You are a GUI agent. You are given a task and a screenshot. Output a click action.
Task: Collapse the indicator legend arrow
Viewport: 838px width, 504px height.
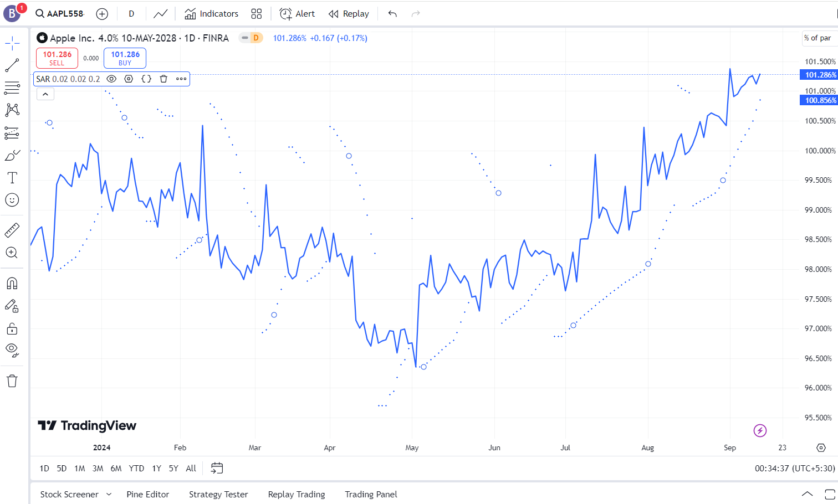pyautogui.click(x=45, y=94)
